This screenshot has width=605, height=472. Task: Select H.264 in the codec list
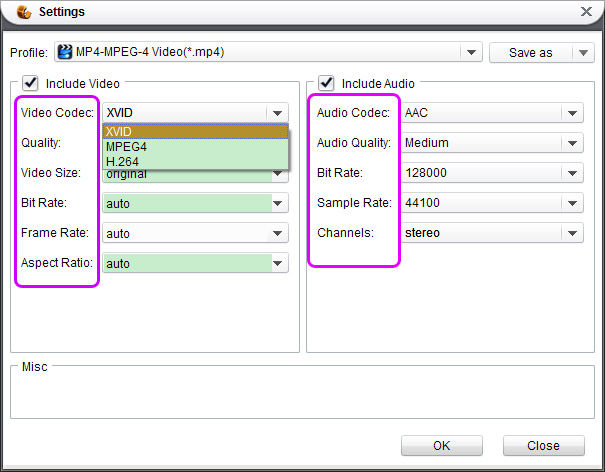click(195, 162)
